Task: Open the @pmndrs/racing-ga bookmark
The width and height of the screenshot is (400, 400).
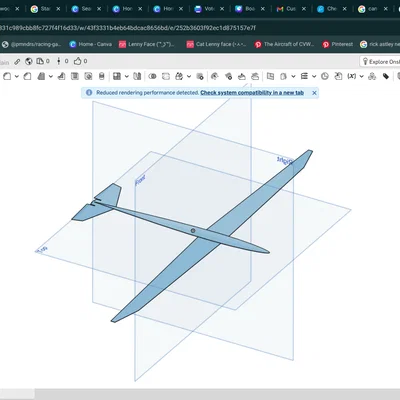Action: (32, 44)
